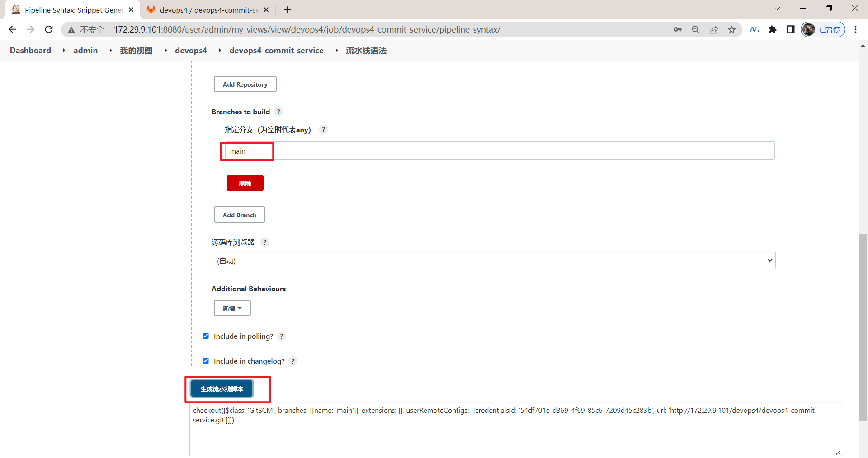Share this page using share icon
This screenshot has width=868, height=458.
(713, 29)
